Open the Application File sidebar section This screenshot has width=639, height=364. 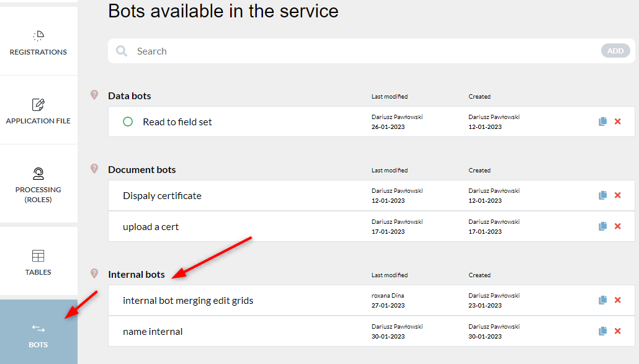tap(38, 110)
